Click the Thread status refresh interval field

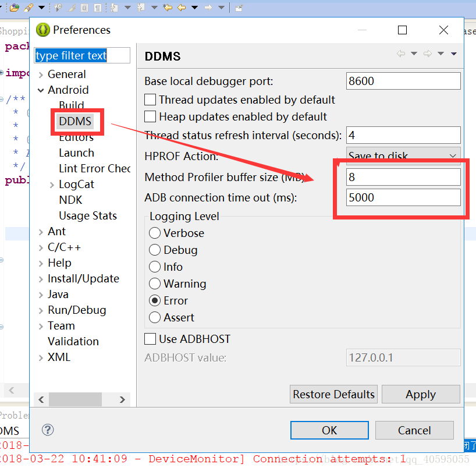[x=403, y=135]
